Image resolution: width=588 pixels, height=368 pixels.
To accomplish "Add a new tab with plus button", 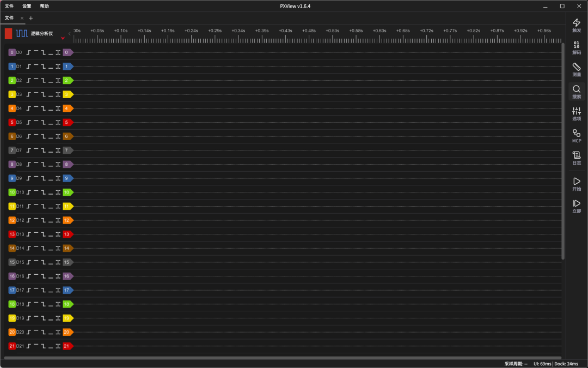I will (x=30, y=18).
